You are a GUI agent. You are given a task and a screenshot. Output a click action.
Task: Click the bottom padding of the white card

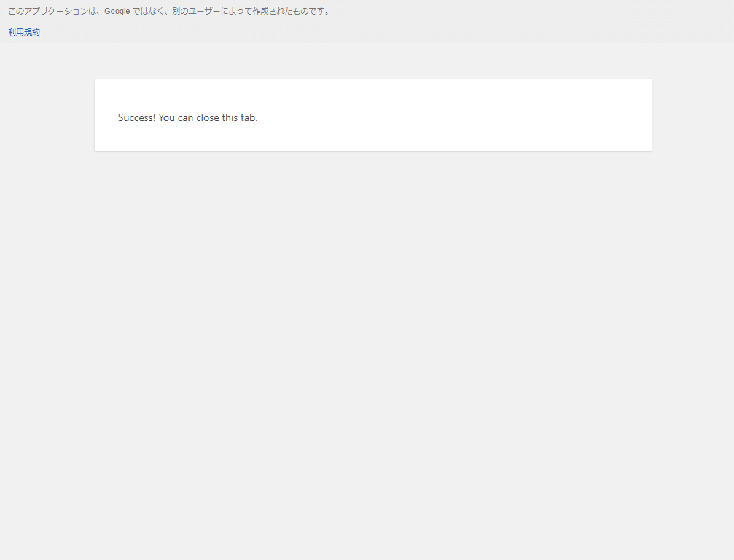click(x=372, y=141)
